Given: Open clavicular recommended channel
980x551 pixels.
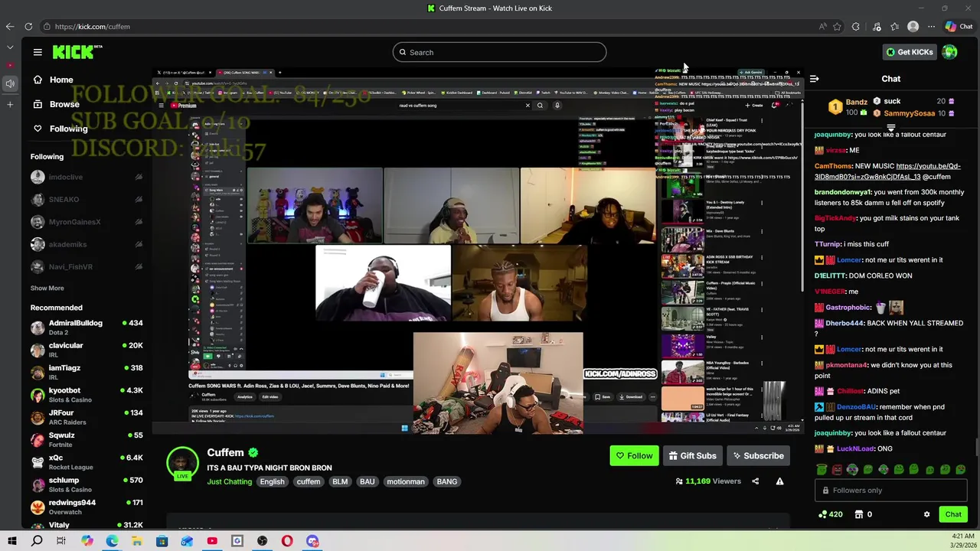Looking at the screenshot, I should (x=87, y=350).
